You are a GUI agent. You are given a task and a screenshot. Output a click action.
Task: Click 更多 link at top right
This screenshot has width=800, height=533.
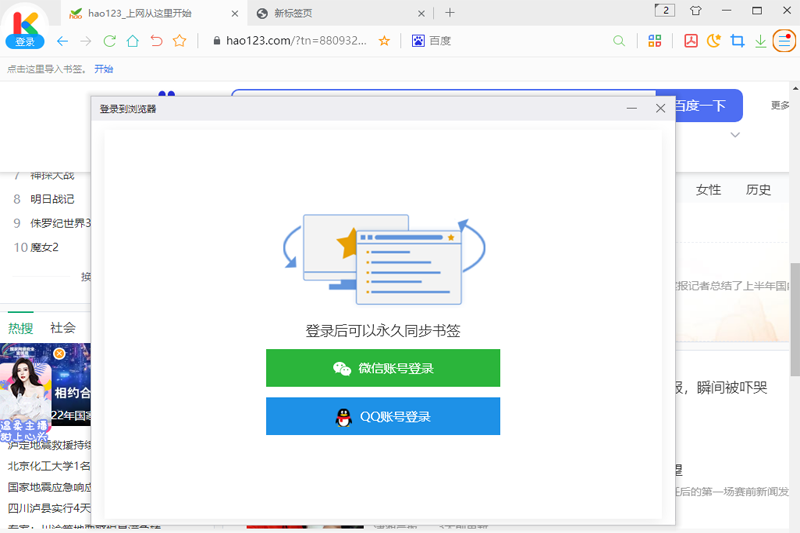point(781,105)
